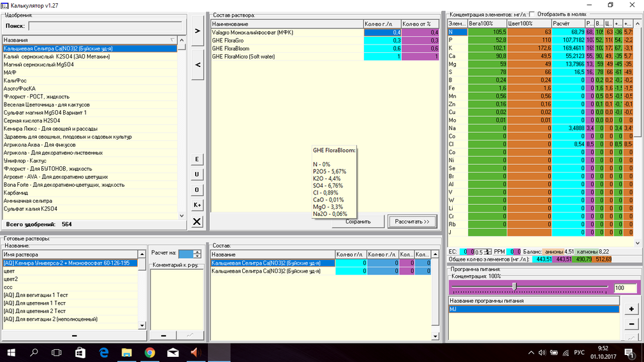644x362 pixels.
Task: Delete fertilizer using the X button
Action: pyautogui.click(x=196, y=222)
